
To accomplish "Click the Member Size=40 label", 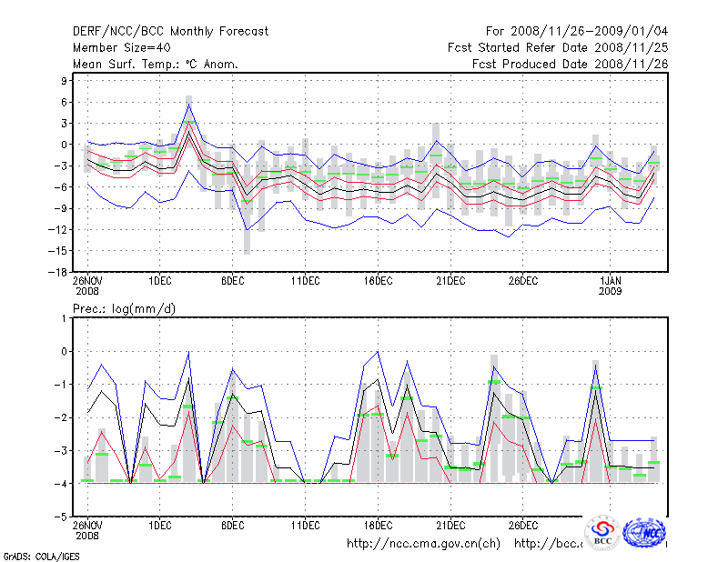I will click(122, 47).
